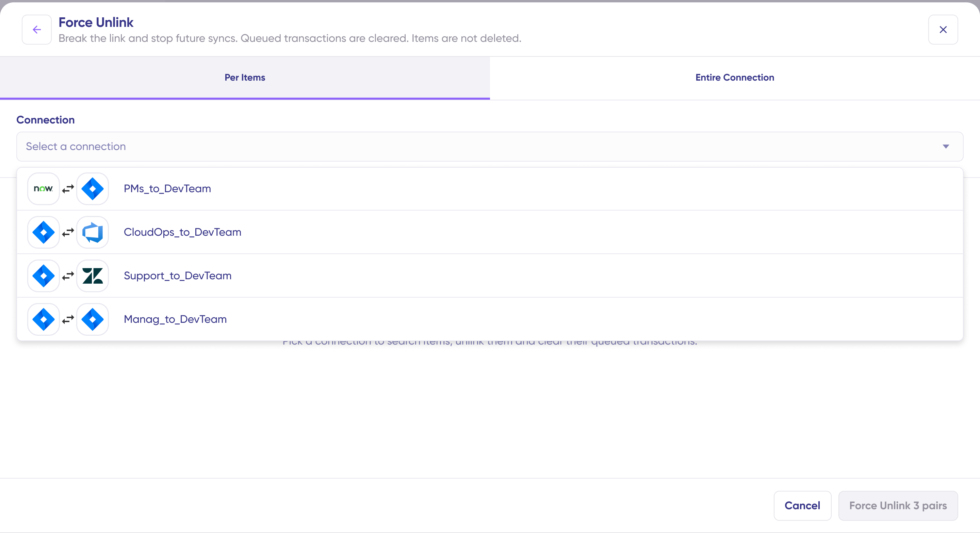This screenshot has height=533, width=980.
Task: Click Force Unlink 3 pairs button
Action: tap(898, 506)
